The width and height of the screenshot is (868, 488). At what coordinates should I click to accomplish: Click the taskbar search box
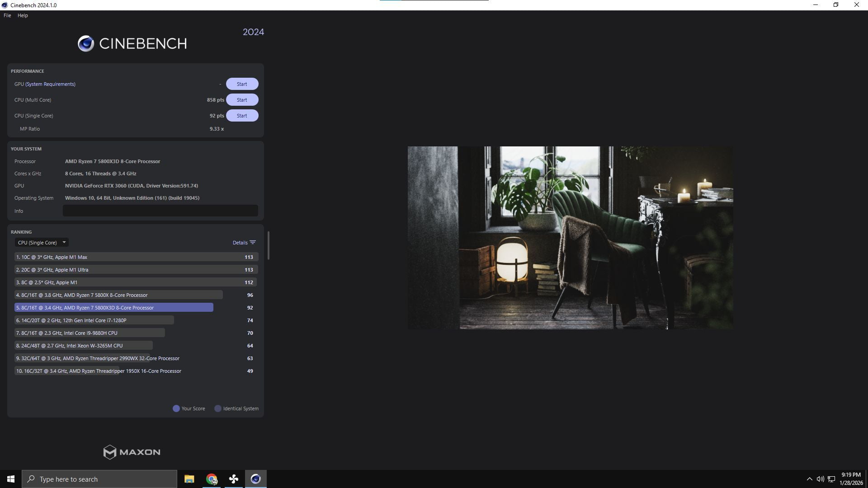click(99, 479)
